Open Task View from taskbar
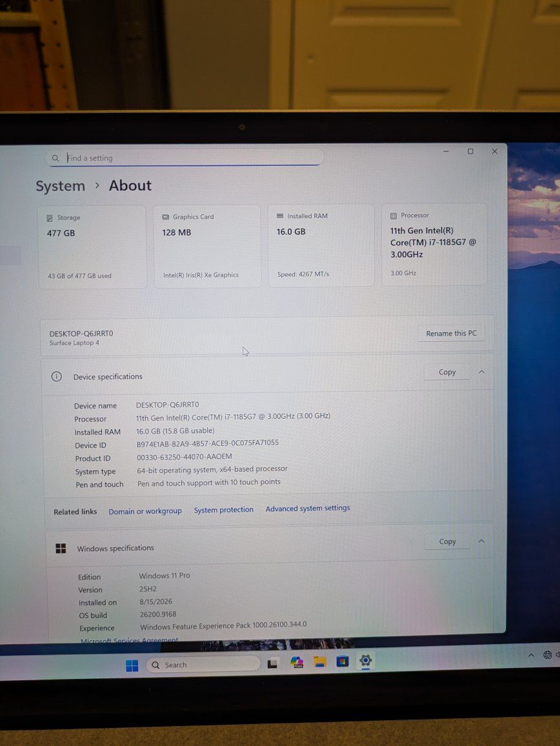 [x=273, y=663]
